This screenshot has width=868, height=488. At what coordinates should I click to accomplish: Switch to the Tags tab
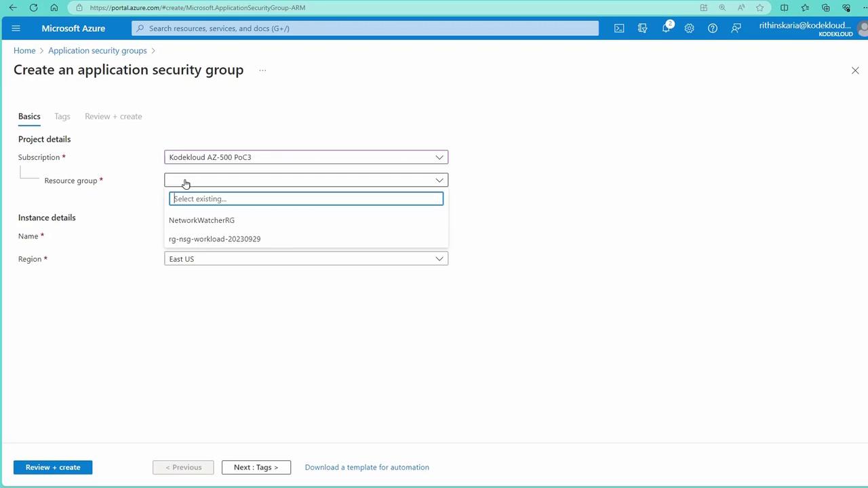62,117
